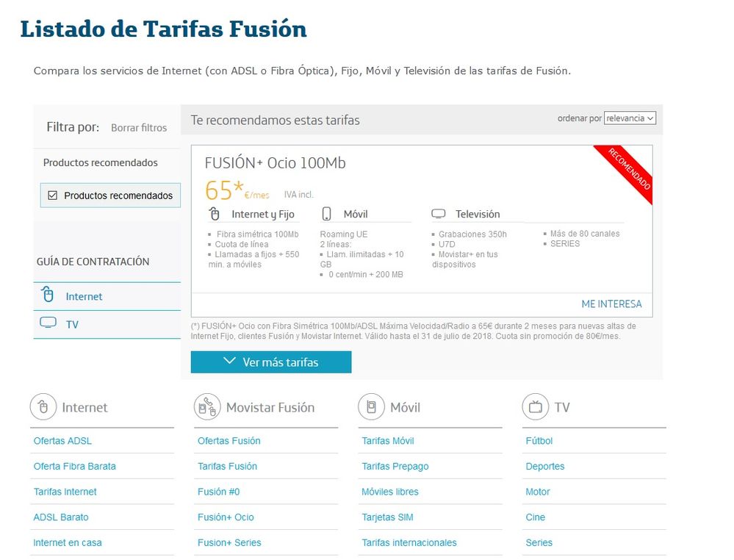Click the Internet y Fijo mouse icon

(215, 214)
